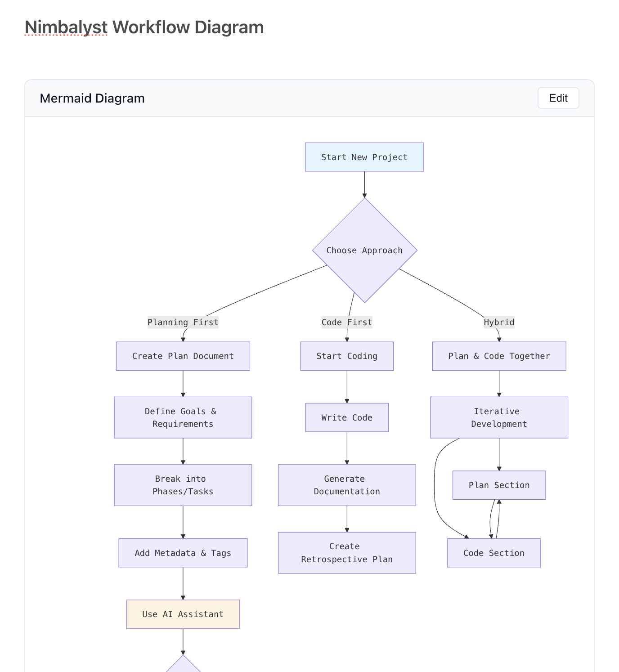Select the Create Retrospective Plan node
The width and height of the screenshot is (619, 672).
346,553
